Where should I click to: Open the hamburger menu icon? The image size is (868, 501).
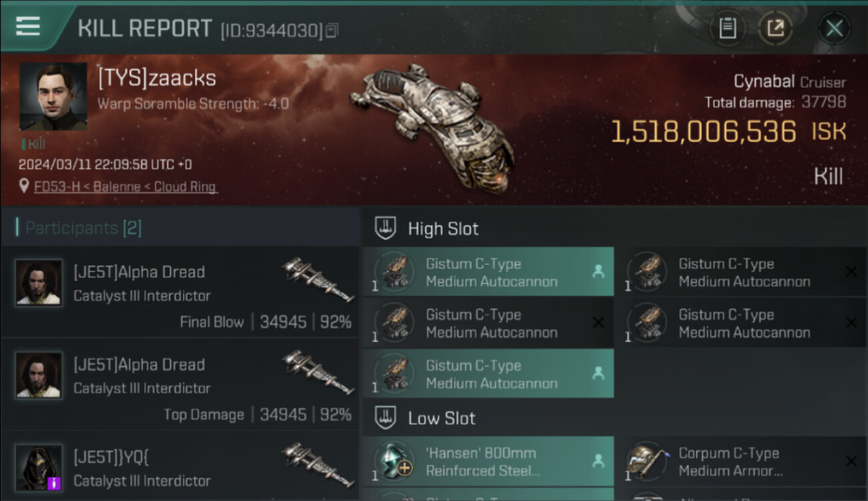tap(28, 26)
